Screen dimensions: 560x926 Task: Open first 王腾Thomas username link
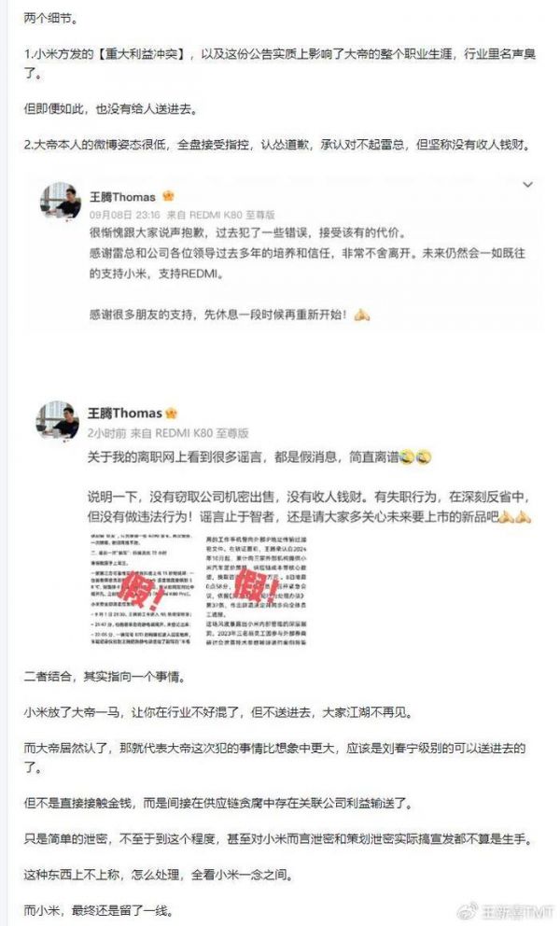[x=122, y=197]
